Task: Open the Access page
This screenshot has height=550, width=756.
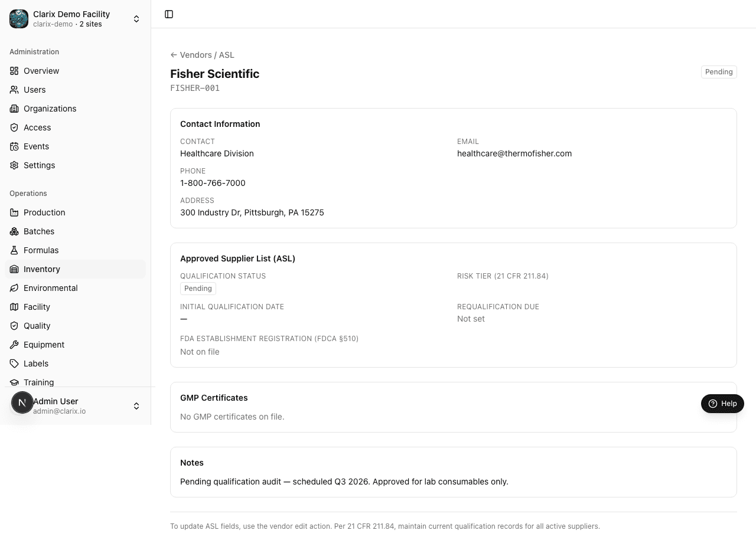Action: (75, 127)
